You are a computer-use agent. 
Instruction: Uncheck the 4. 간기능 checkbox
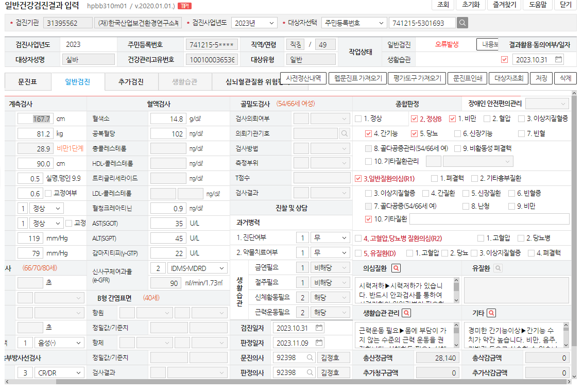[368, 133]
